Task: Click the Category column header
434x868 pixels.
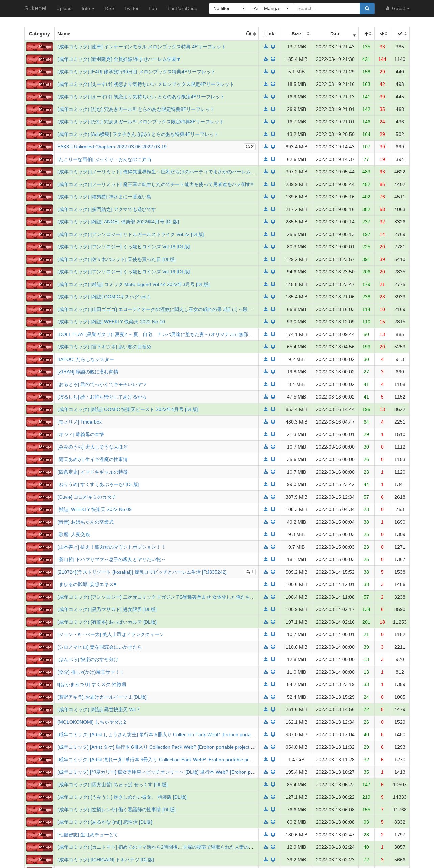Action: pyautogui.click(x=40, y=34)
